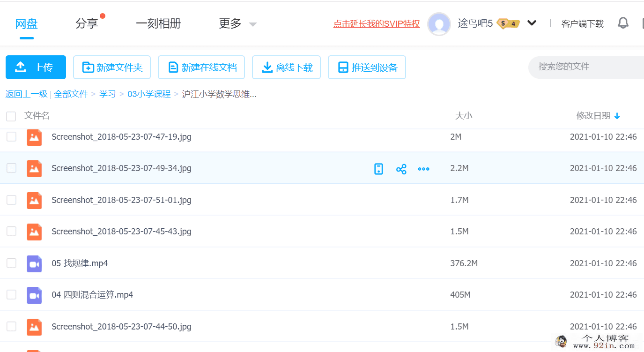Click the 上传 button

coord(36,67)
